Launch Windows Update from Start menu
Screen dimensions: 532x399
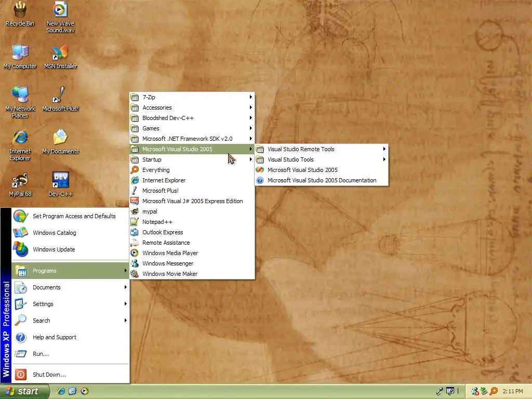(x=71, y=249)
